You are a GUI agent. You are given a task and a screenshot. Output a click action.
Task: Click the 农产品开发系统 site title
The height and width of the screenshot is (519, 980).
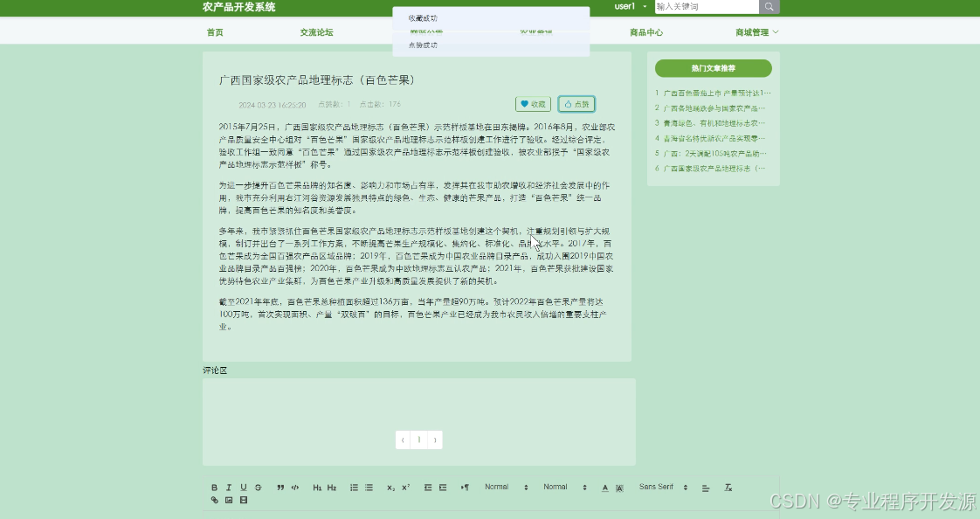238,7
